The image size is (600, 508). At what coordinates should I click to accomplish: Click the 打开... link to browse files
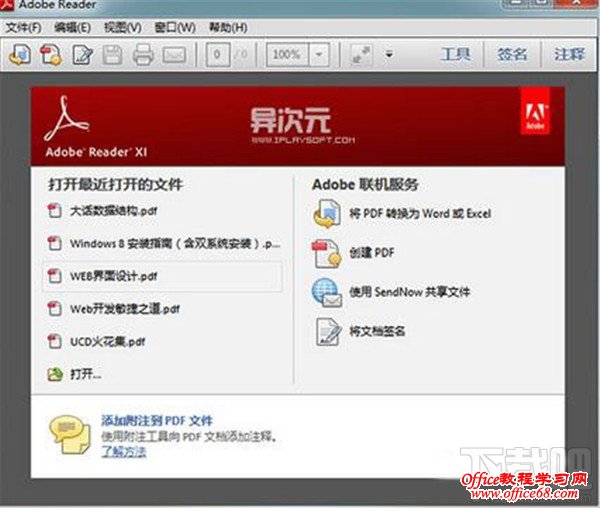(x=86, y=374)
